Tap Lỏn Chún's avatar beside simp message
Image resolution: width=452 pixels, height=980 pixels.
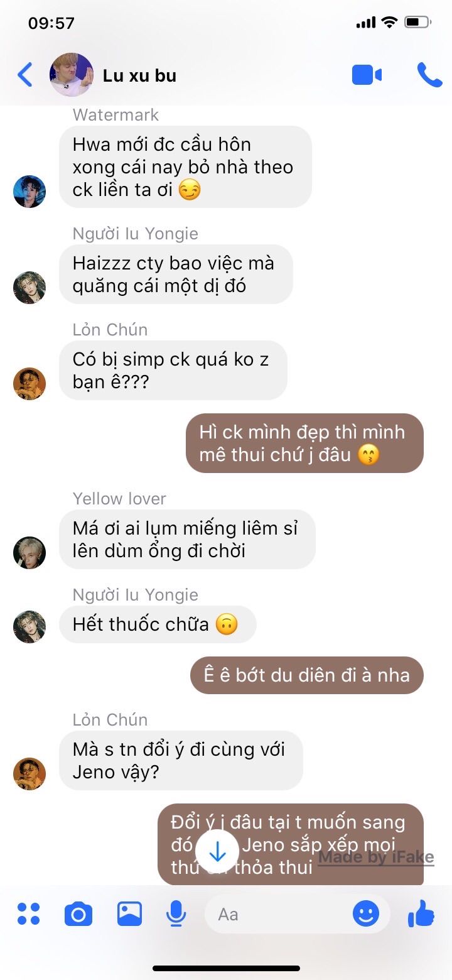[x=30, y=383]
